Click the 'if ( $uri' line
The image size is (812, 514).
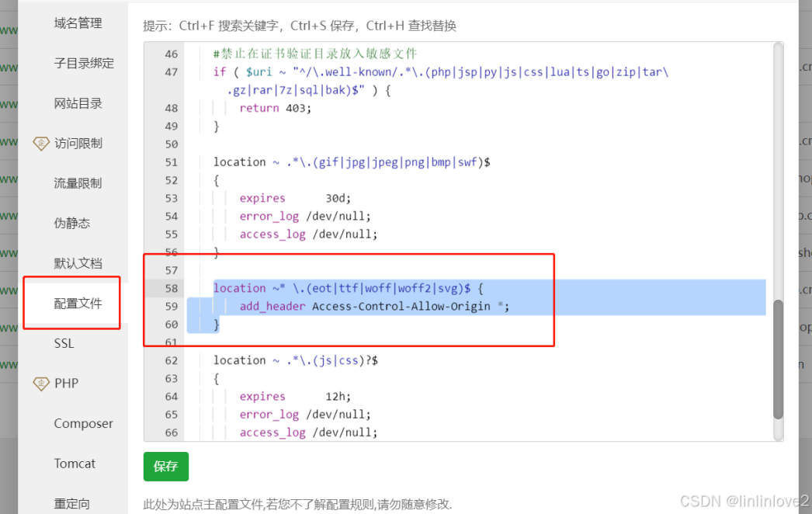click(441, 72)
